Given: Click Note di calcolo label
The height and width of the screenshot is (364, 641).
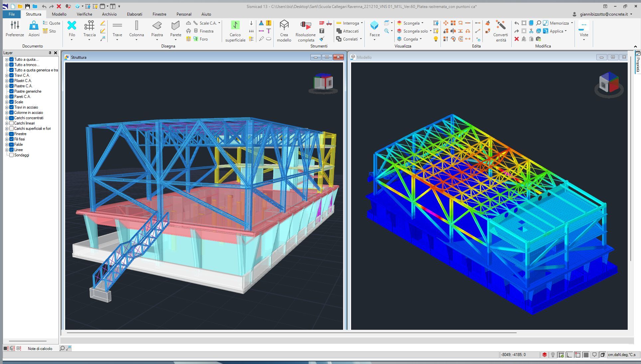Looking at the screenshot, I should 40,348.
